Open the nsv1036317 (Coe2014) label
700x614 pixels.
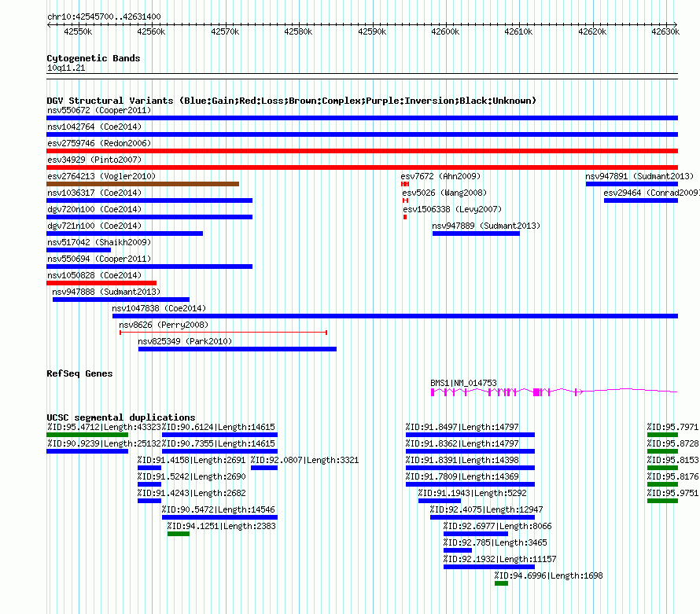[94, 193]
